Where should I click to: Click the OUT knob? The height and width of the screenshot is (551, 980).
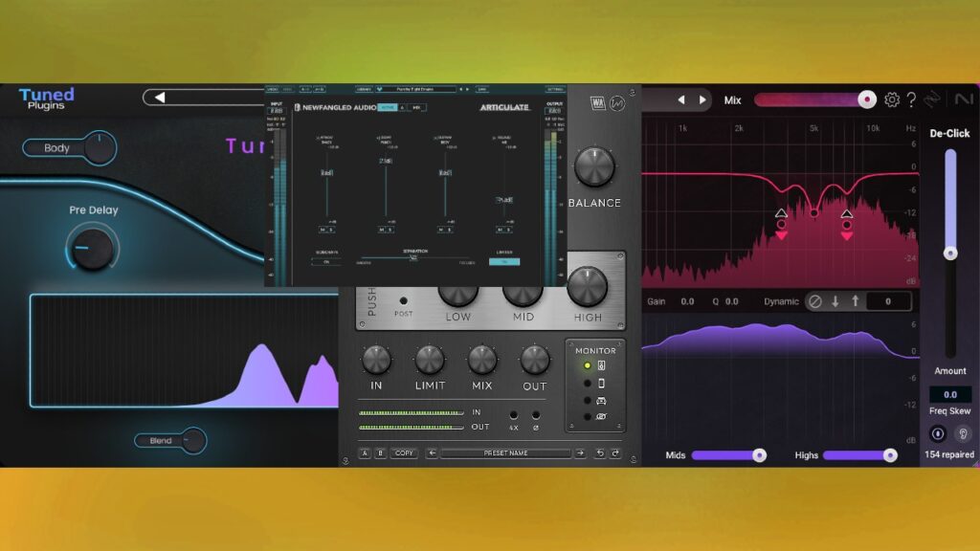pyautogui.click(x=534, y=360)
